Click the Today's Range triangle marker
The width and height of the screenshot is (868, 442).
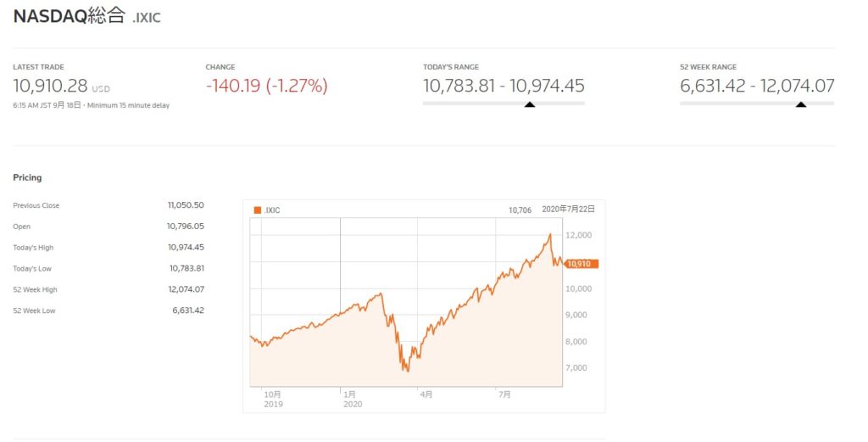530,104
